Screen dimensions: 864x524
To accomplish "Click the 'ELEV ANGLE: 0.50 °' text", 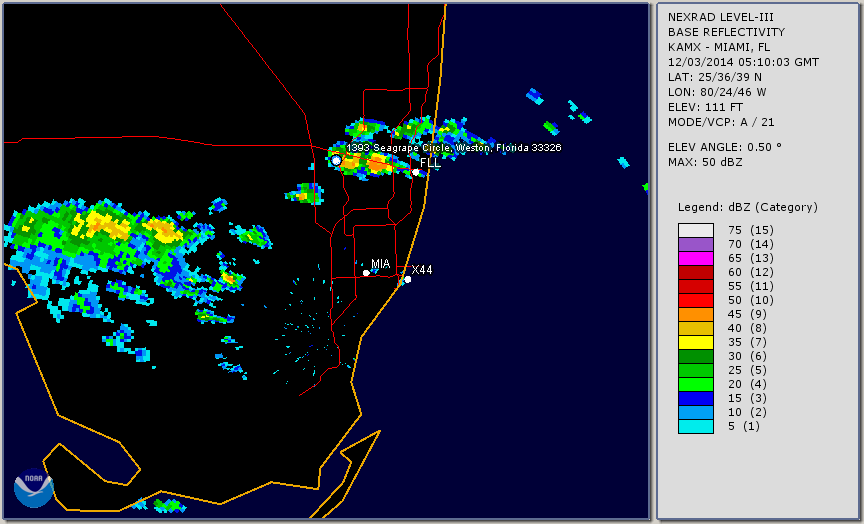I will pyautogui.click(x=725, y=147).
